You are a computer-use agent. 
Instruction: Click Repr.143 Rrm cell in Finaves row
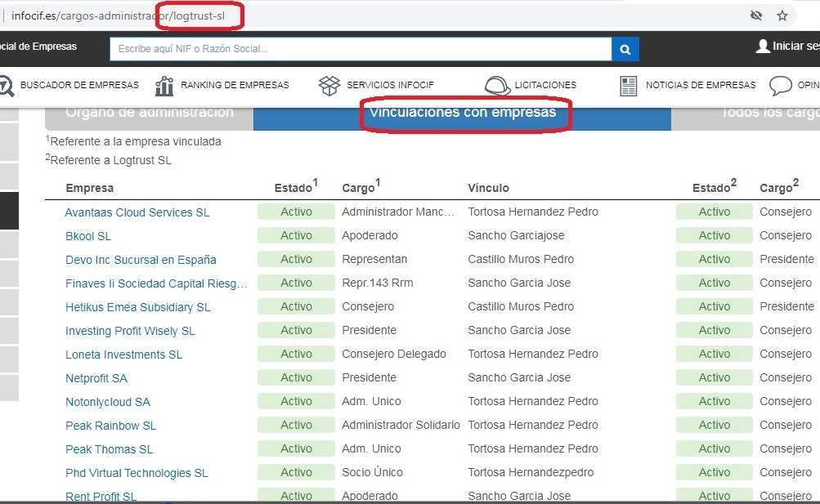pyautogui.click(x=377, y=283)
